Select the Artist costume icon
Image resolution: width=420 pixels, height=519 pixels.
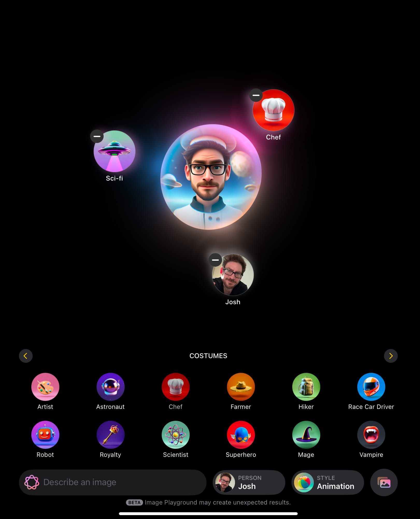click(x=45, y=387)
